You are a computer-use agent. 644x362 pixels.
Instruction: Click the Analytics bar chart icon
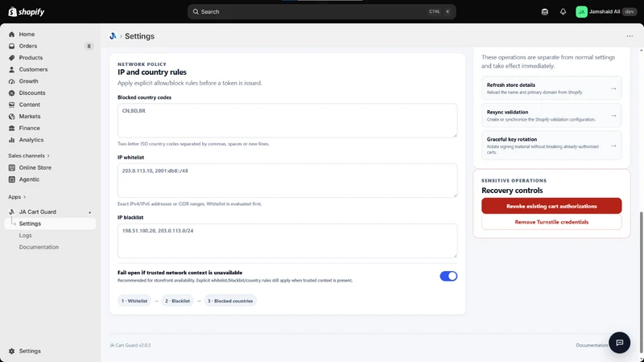point(11,140)
